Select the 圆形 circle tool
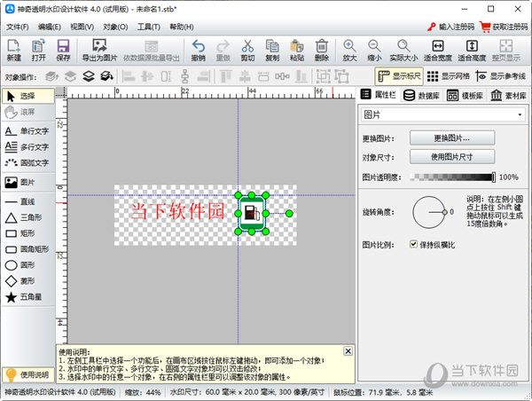The image size is (532, 401). 27,265
